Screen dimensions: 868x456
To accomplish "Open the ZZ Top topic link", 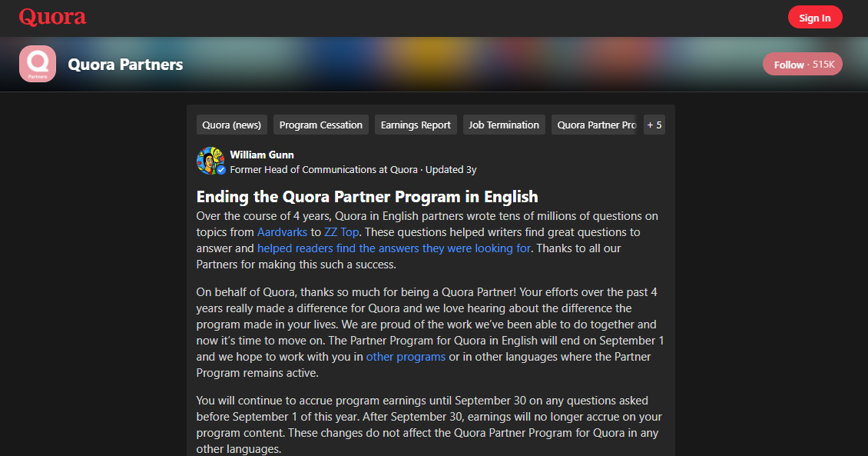I will [342, 232].
